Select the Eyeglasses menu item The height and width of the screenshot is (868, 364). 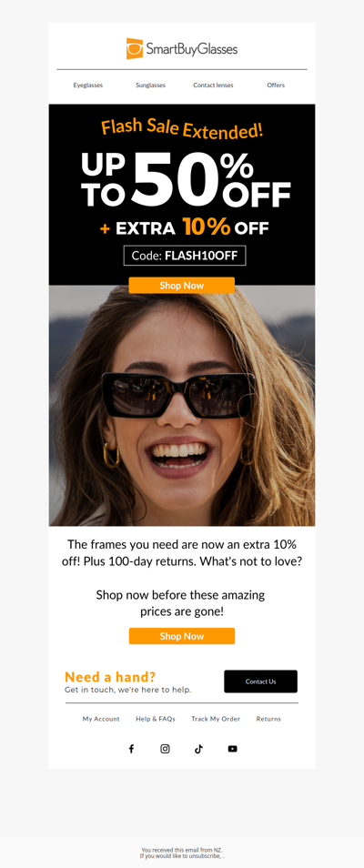88,86
